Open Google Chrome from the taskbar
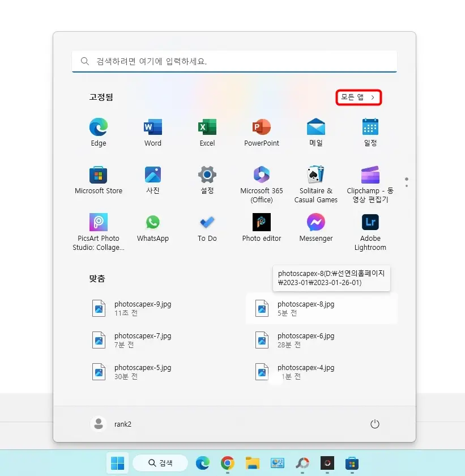This screenshot has height=476, width=465. click(x=227, y=463)
